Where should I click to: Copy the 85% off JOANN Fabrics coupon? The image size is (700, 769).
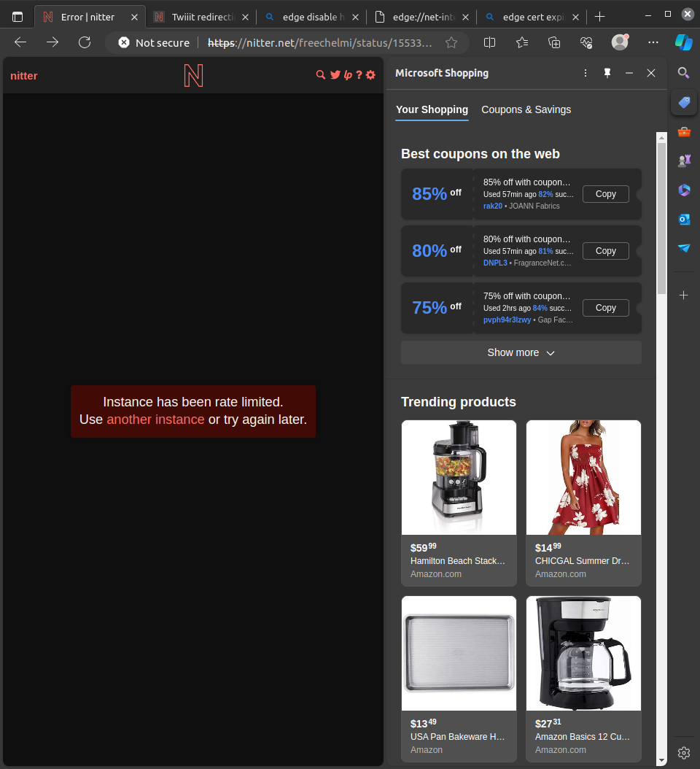pyautogui.click(x=606, y=194)
